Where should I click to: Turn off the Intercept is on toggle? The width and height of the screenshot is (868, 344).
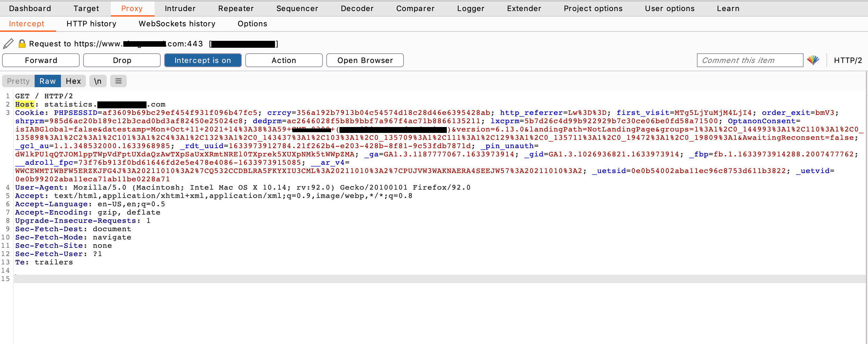[x=203, y=60]
